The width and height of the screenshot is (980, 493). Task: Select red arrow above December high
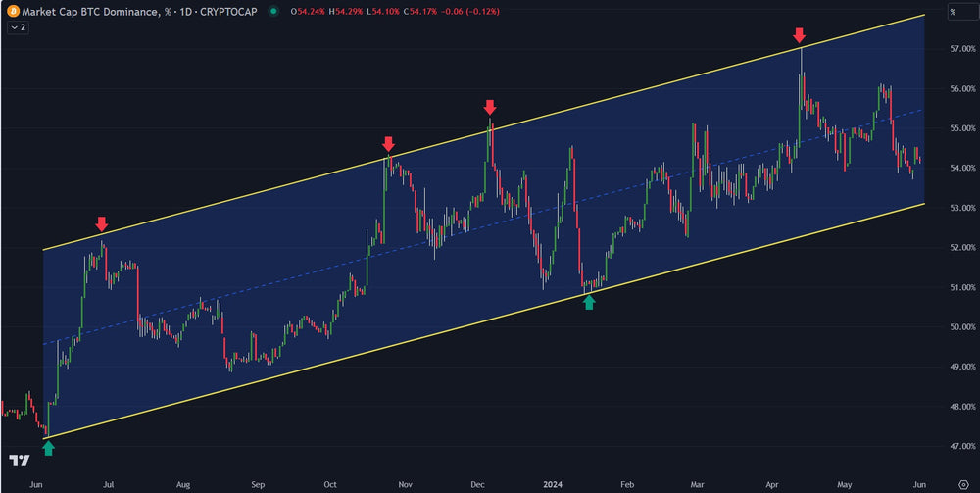490,107
